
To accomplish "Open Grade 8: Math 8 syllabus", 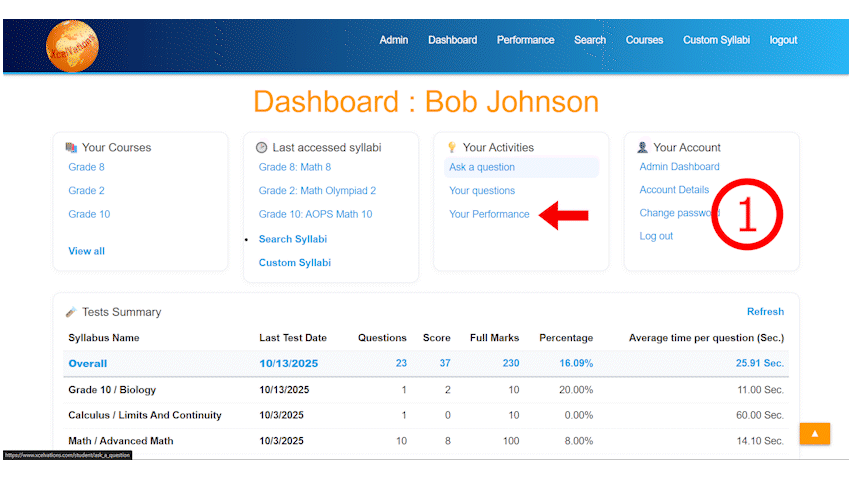I will click(295, 167).
